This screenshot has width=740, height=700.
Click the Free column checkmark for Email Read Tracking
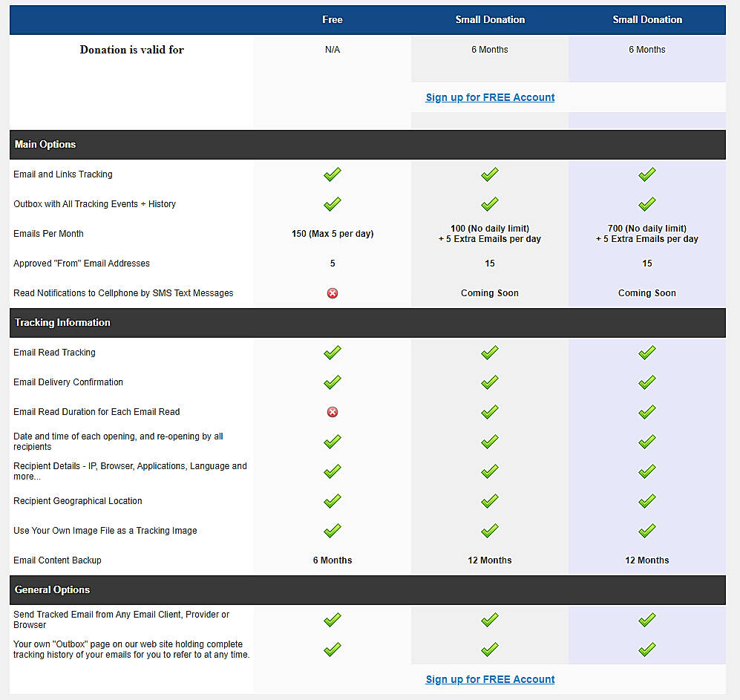click(333, 352)
